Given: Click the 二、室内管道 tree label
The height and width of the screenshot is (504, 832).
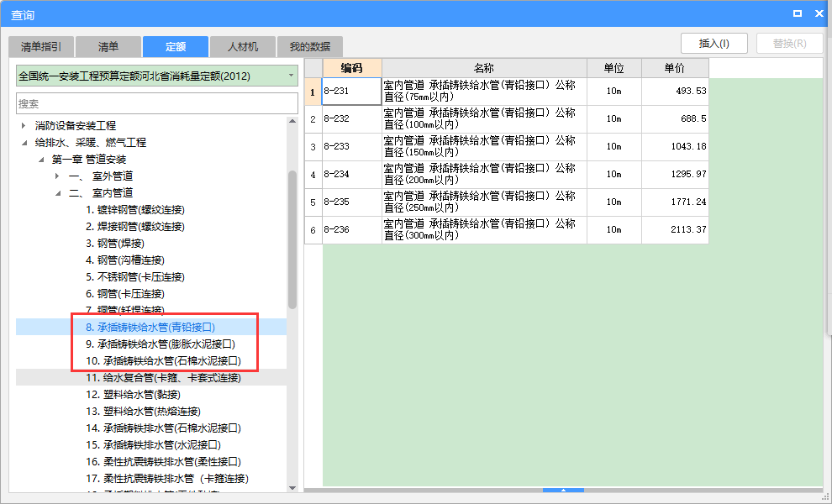Looking at the screenshot, I should point(101,193).
